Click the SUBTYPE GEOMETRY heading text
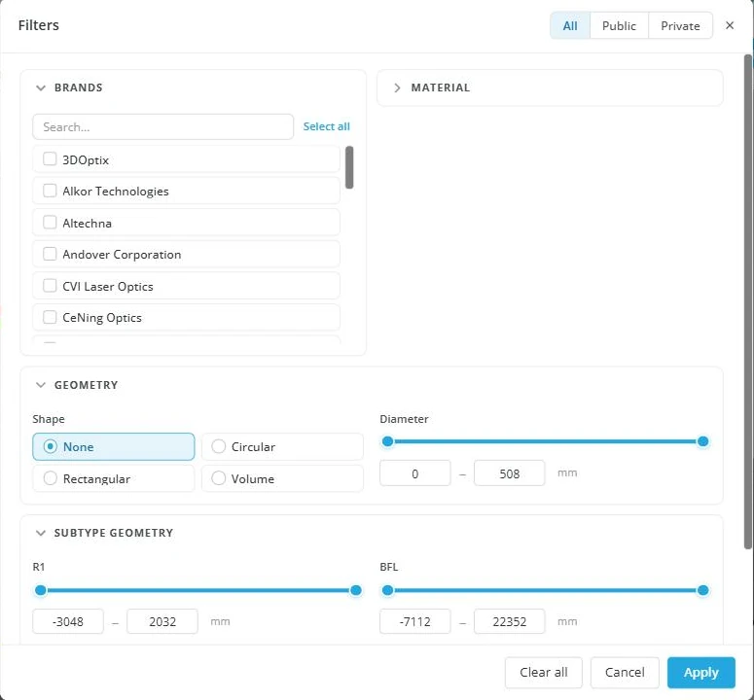754x700 pixels. coord(114,534)
